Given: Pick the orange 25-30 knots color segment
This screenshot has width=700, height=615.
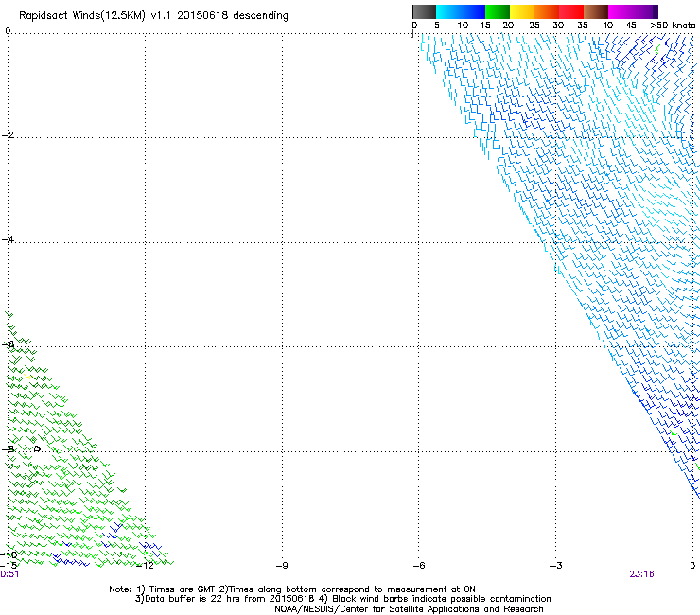Looking at the screenshot, I should [x=547, y=11].
